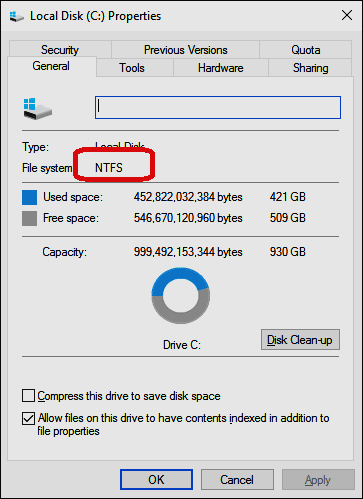Viewport: 363px width, 499px height.
Task: Open the Quota tab
Action: [305, 50]
